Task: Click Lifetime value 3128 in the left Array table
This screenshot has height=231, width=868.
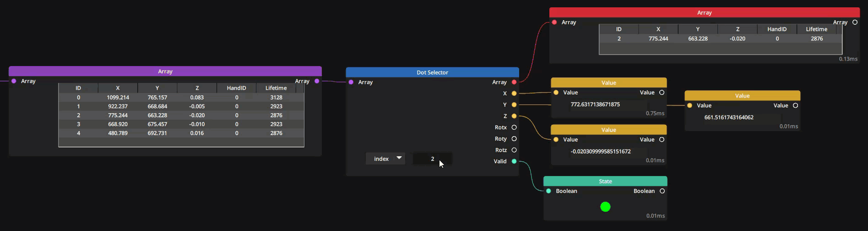Action: point(276,98)
